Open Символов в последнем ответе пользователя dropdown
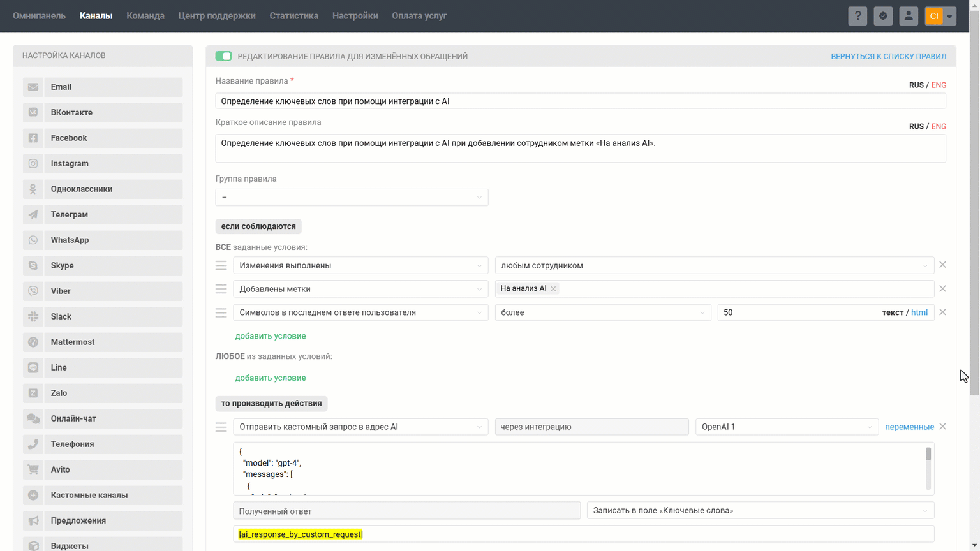The image size is (980, 551). coord(360,312)
